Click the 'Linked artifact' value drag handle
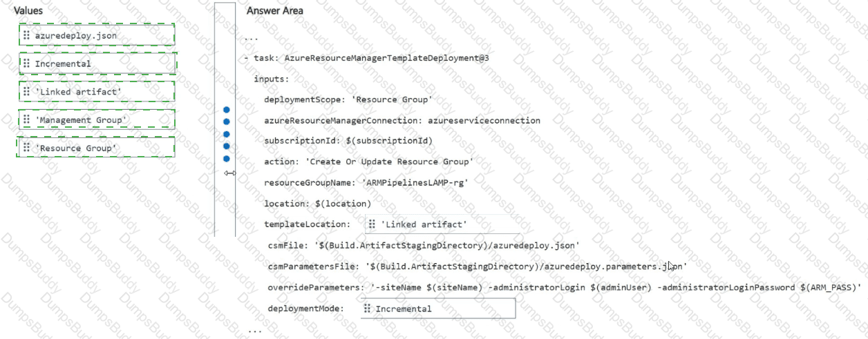Screen dimensions: 868x339 pos(26,91)
